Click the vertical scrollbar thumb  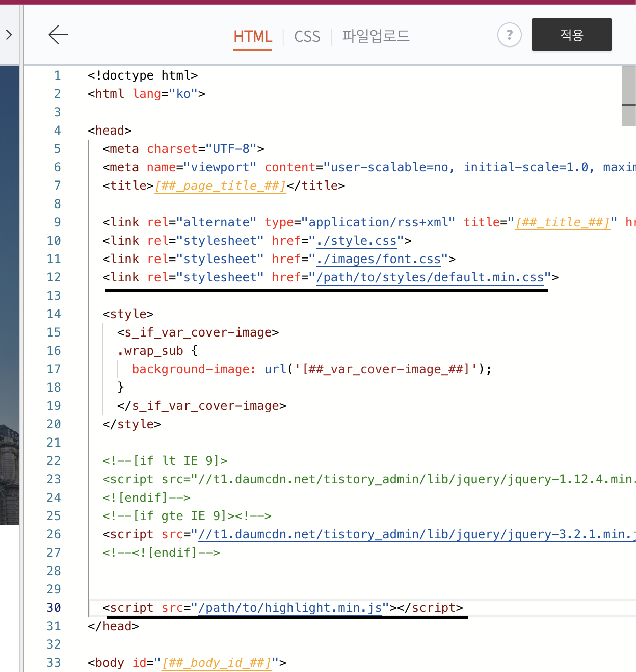tap(629, 96)
